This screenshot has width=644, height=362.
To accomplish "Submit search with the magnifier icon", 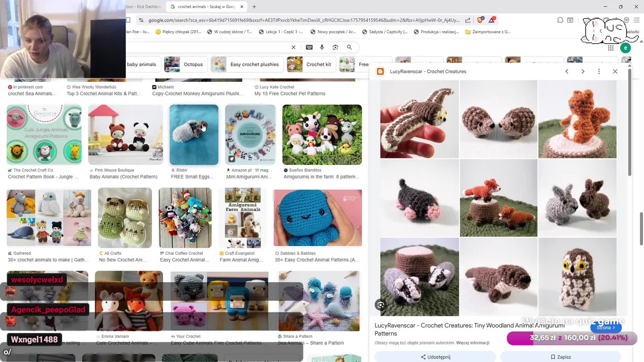I will point(349,47).
